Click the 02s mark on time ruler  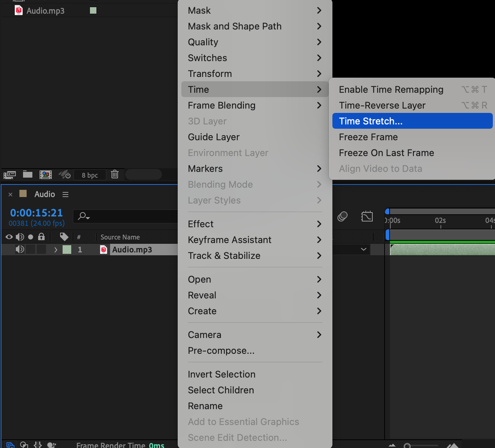(440, 221)
